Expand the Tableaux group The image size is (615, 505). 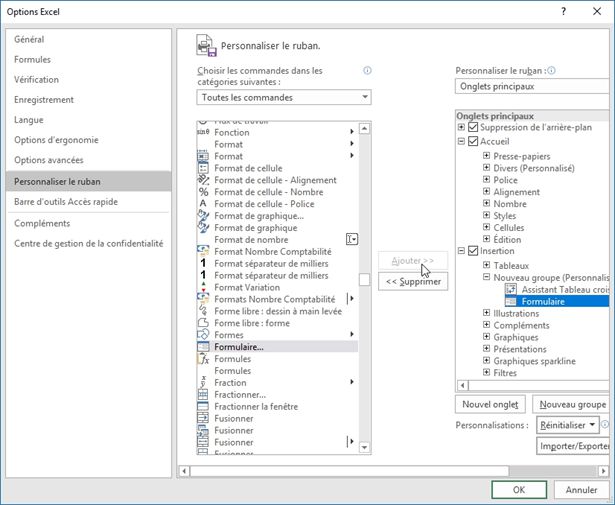coord(486,265)
